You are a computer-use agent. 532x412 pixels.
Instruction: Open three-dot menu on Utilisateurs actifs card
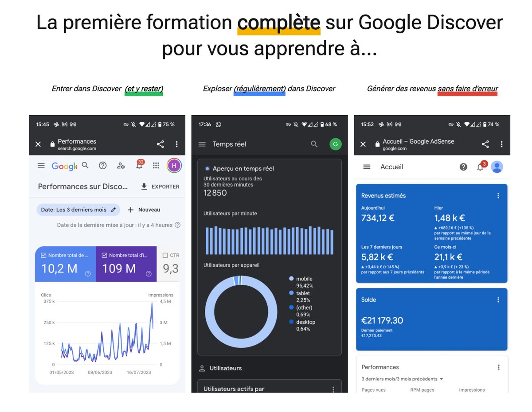click(x=333, y=389)
